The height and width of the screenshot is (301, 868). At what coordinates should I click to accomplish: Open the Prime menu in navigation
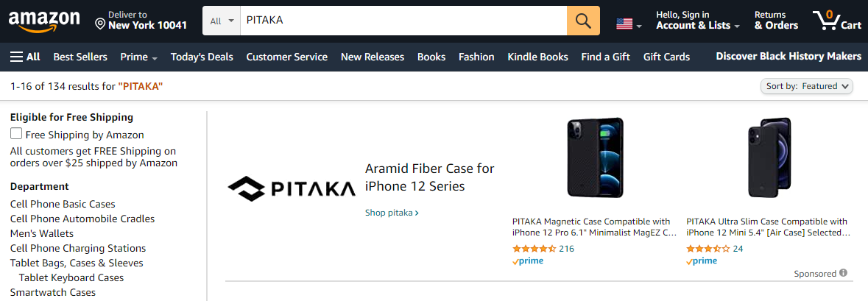[138, 57]
